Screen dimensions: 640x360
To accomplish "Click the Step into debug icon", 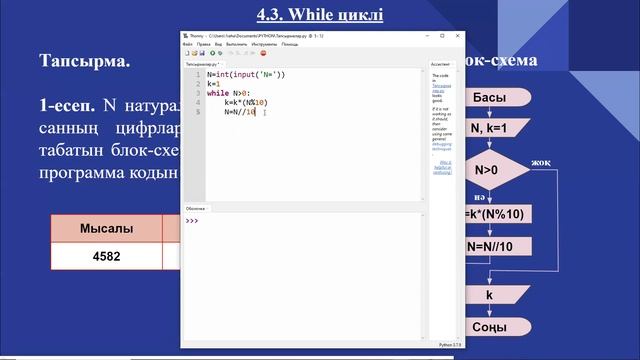I will tap(238, 53).
